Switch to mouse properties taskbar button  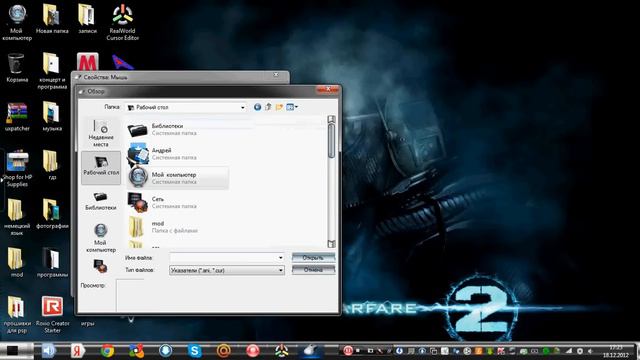click(310, 350)
